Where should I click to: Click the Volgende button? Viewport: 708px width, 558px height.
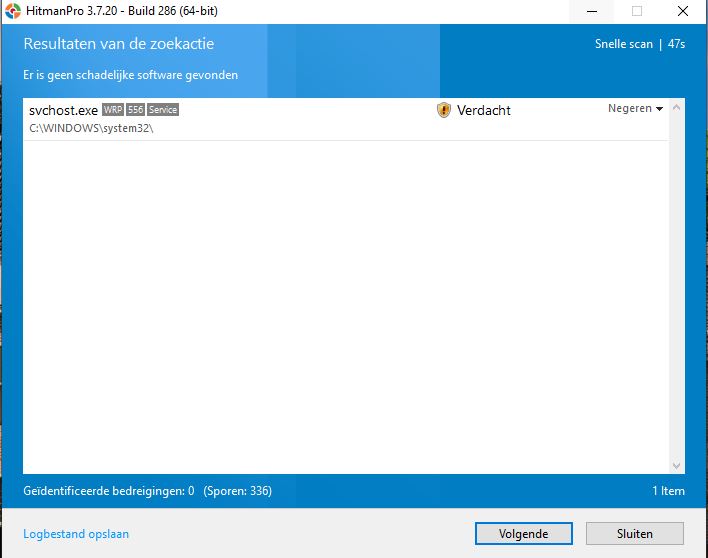point(523,534)
